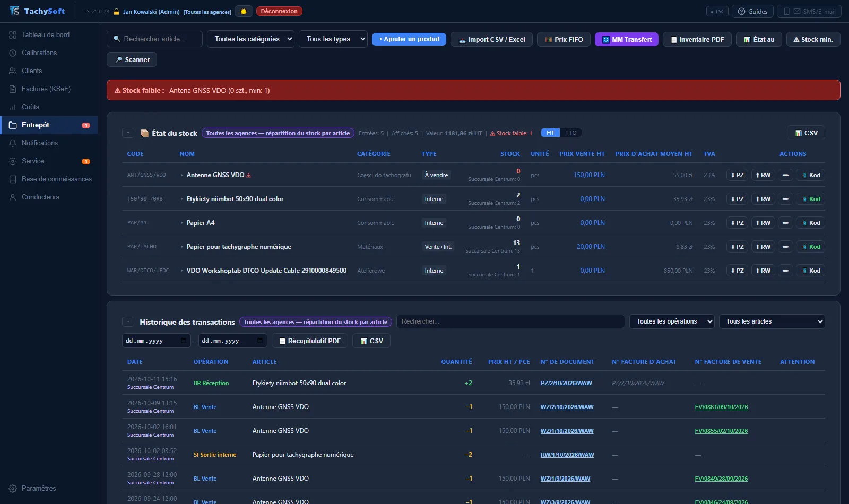Click the Clients sidebar icon
This screenshot has height=504, width=849.
coord(13,71)
